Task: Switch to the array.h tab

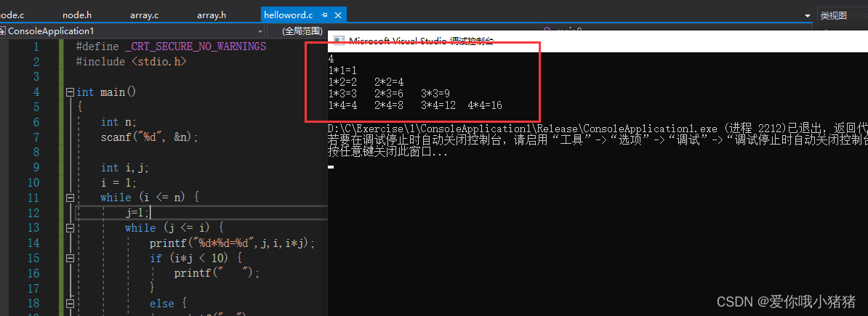Action: [x=212, y=15]
